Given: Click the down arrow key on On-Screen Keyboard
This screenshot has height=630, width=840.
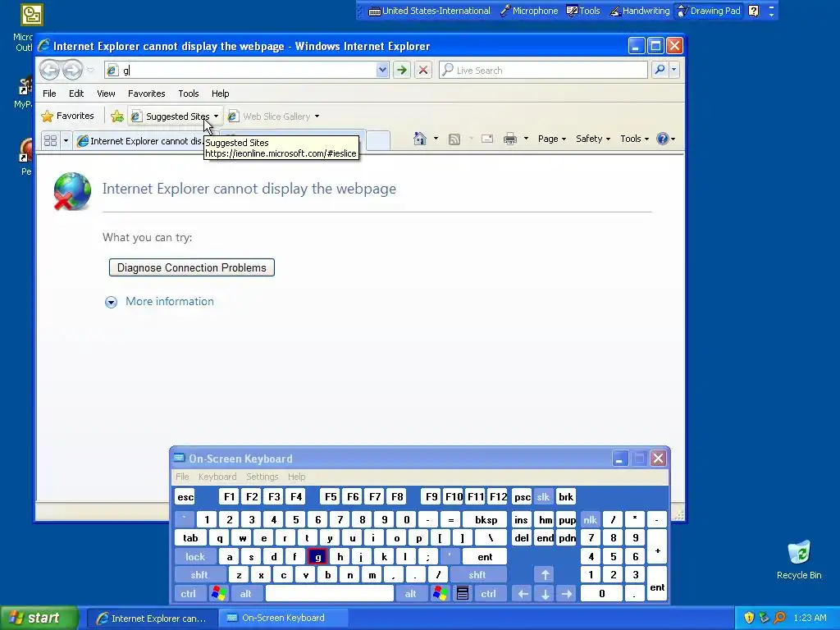Looking at the screenshot, I should pos(545,594).
